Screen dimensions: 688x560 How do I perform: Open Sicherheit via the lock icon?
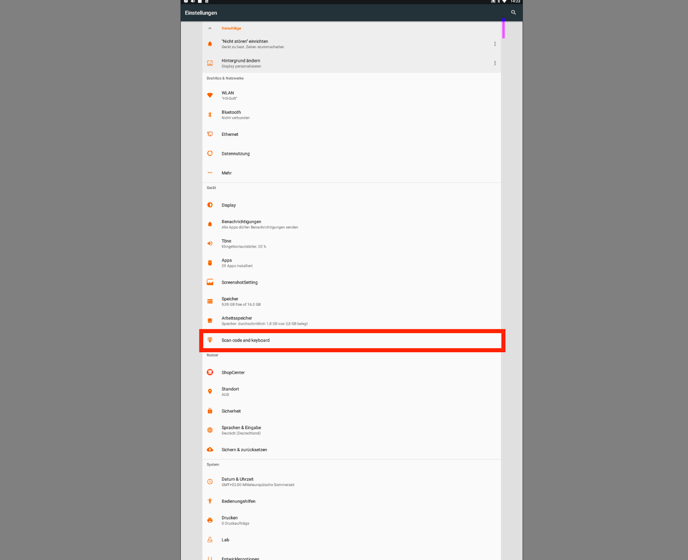[210, 411]
